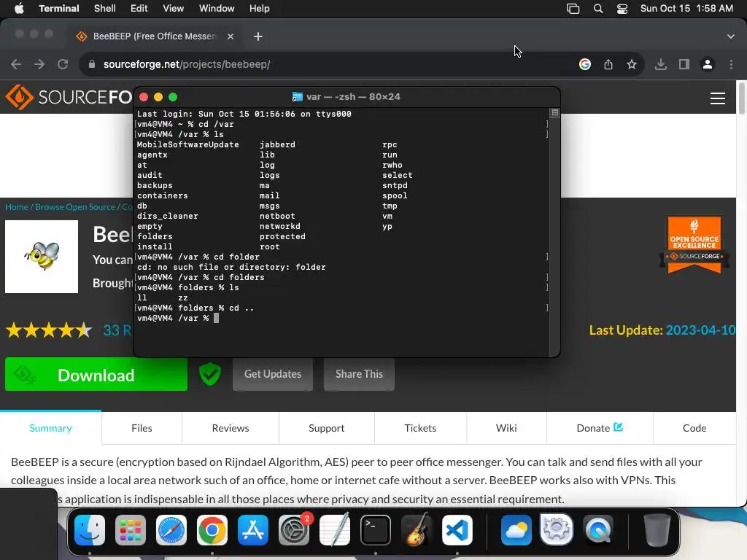Click the date and time in menu bar
Image resolution: width=747 pixels, height=560 pixels.
[x=686, y=9]
